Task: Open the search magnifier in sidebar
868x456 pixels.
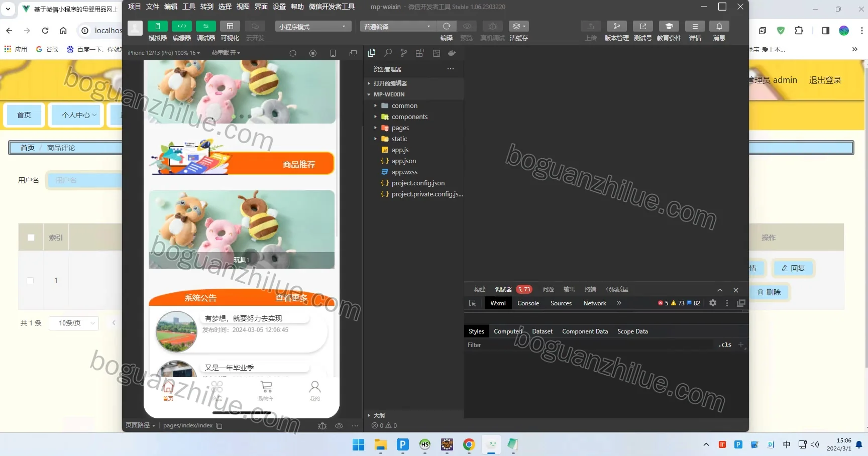Action: point(388,53)
